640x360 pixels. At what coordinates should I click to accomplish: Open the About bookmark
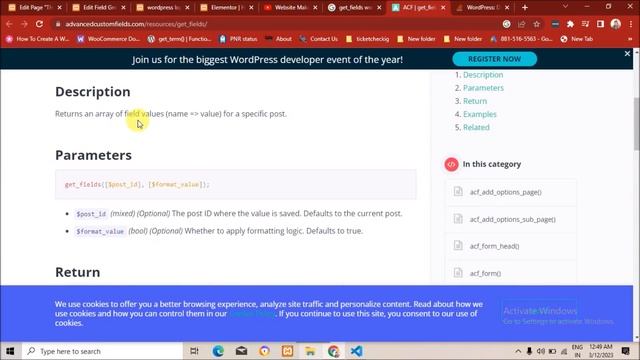(278, 39)
